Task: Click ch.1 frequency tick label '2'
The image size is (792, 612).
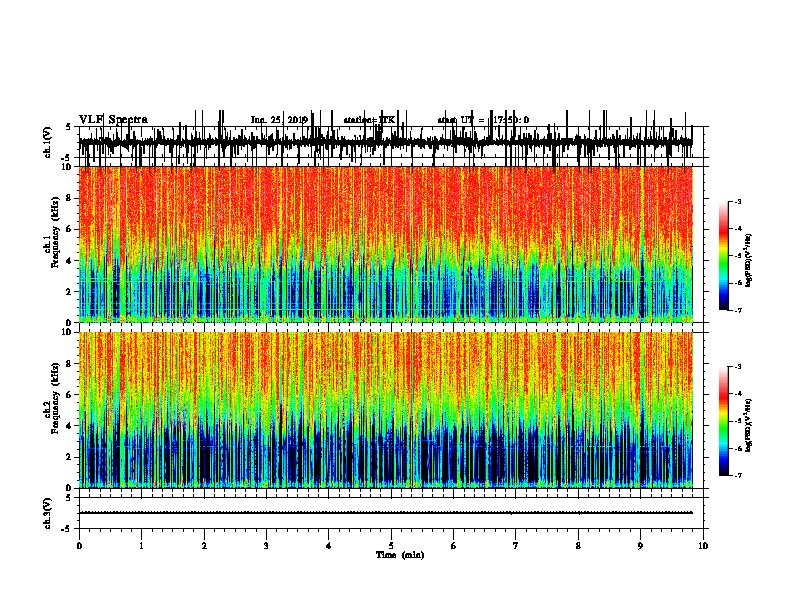Action: tap(69, 292)
